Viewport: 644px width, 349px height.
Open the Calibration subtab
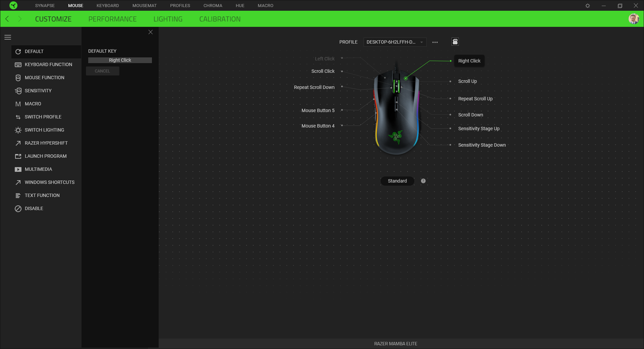pyautogui.click(x=220, y=19)
